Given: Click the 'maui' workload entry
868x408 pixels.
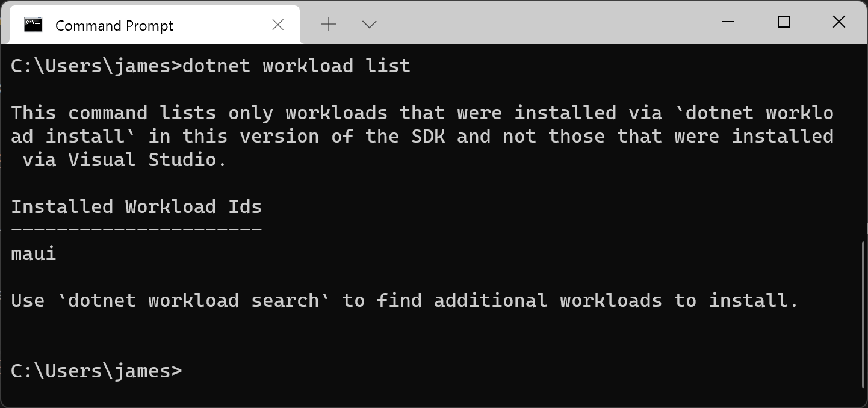Looking at the screenshot, I should tap(34, 253).
